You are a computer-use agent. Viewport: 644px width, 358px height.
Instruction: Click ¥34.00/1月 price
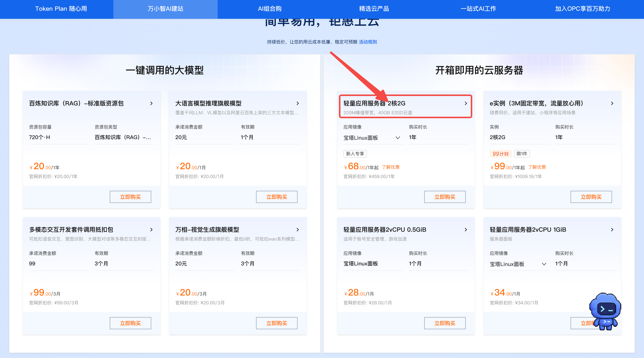[x=505, y=292]
